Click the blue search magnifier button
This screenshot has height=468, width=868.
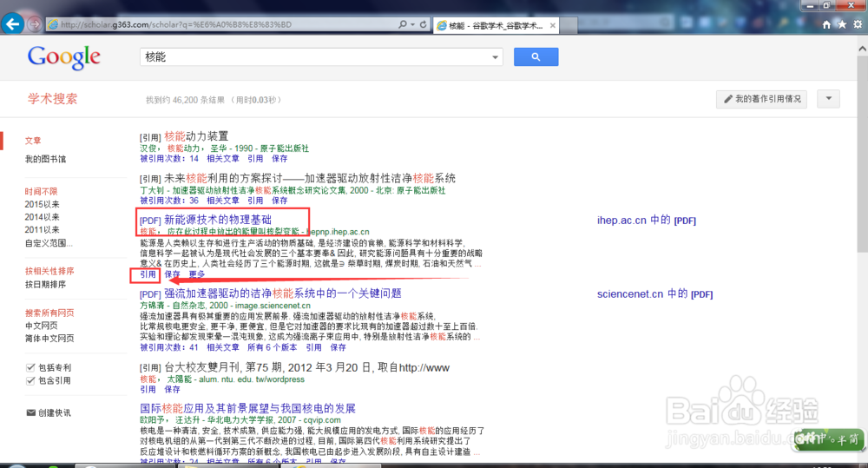point(536,56)
